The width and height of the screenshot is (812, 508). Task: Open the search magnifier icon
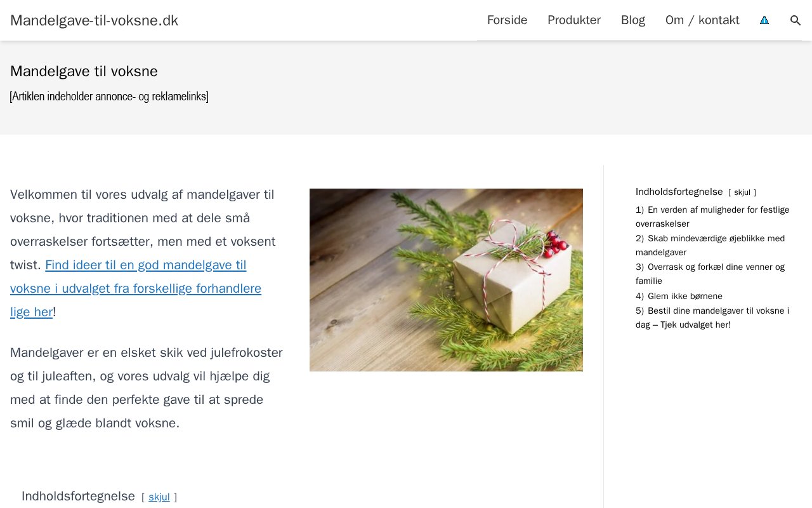click(795, 20)
